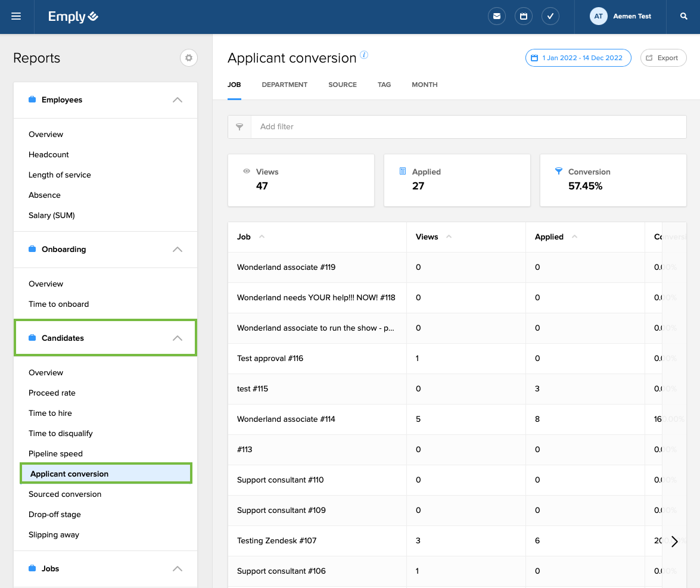
Task: Collapse the Employees section
Action: 177,100
